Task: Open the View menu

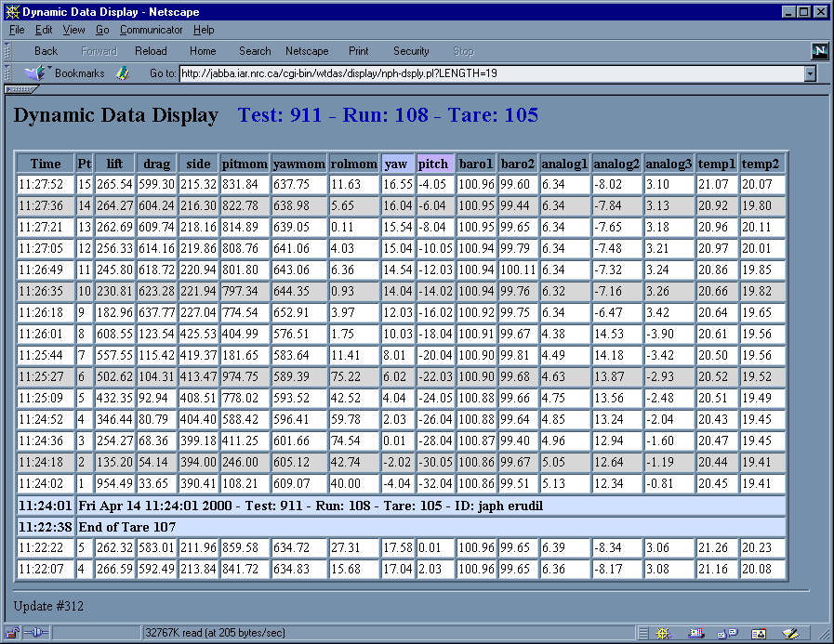Action: click(73, 30)
